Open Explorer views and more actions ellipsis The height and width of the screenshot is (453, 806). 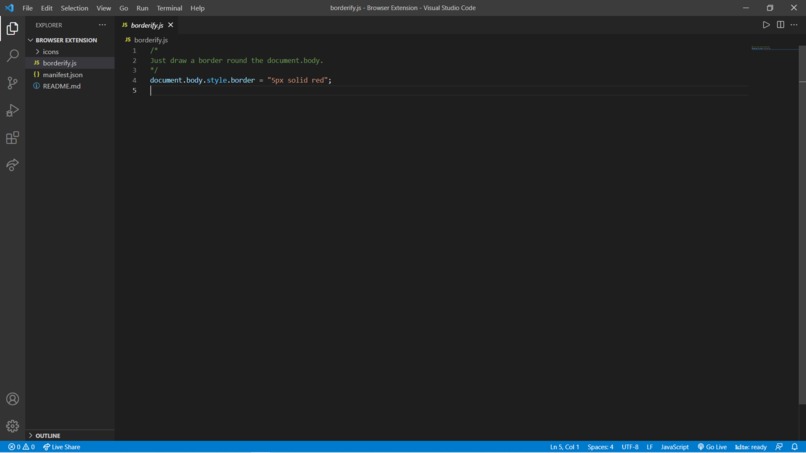coord(102,25)
